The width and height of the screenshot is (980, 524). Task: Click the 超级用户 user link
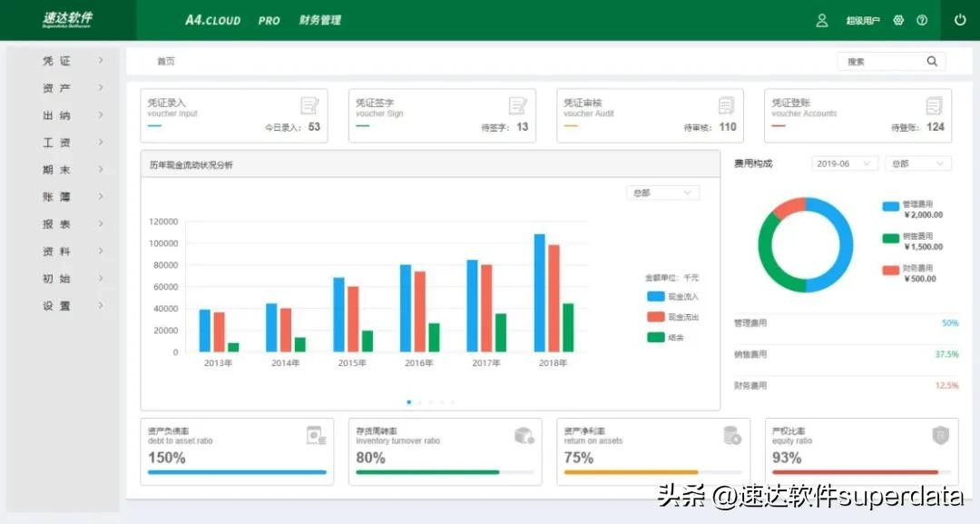(x=862, y=20)
